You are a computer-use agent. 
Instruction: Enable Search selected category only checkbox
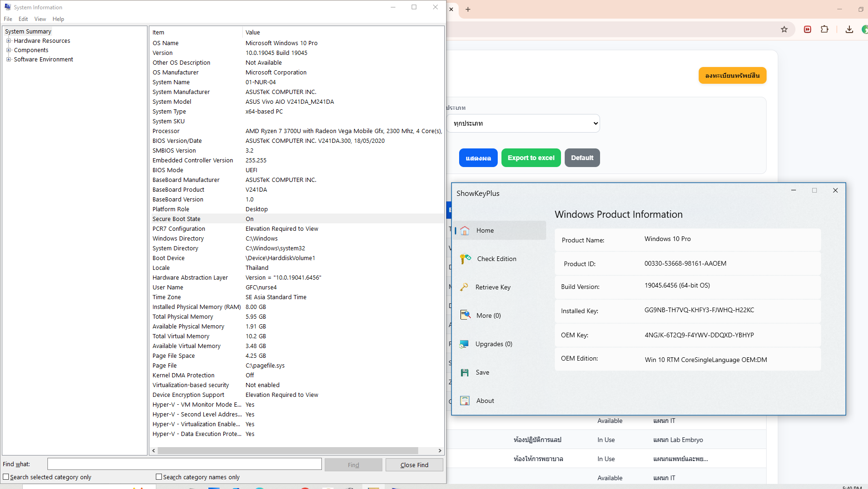tap(6, 477)
